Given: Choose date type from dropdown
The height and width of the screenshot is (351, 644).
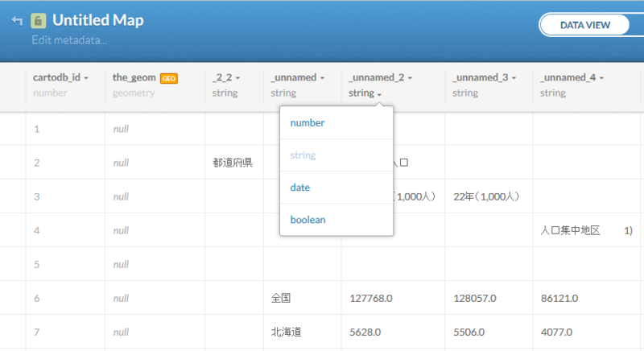Looking at the screenshot, I should point(300,188).
